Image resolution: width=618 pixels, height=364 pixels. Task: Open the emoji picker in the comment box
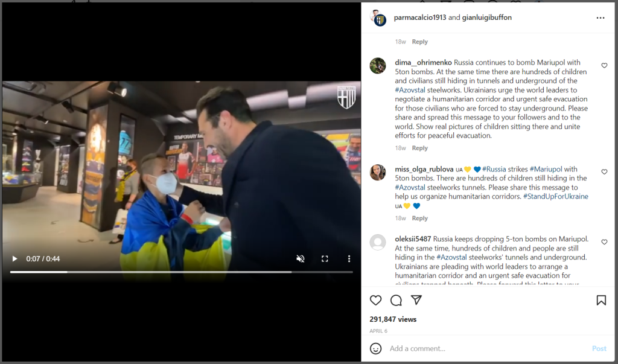(375, 348)
